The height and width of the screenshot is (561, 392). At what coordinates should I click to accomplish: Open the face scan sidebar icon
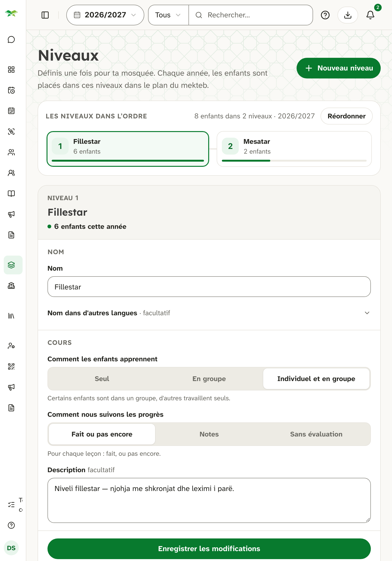(11, 132)
